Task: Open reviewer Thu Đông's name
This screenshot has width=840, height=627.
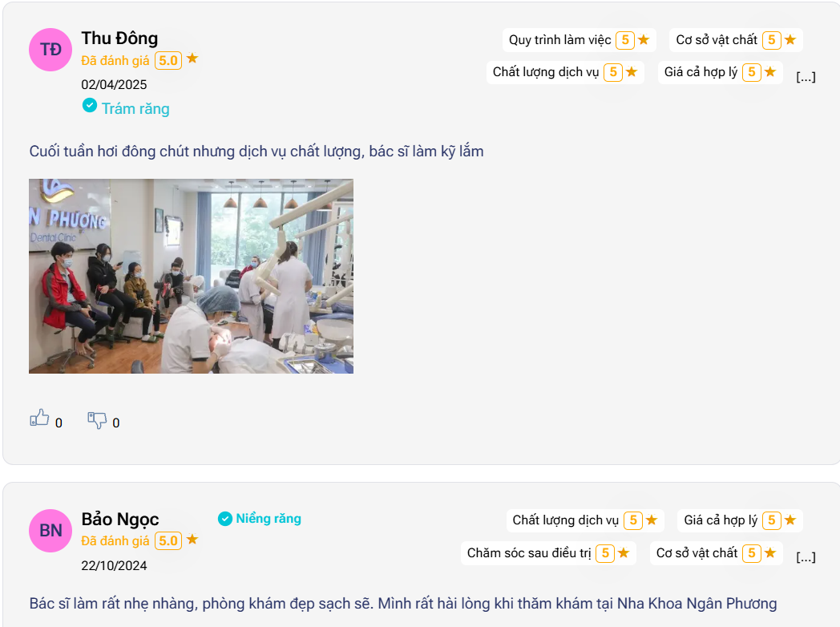Action: coord(119,38)
